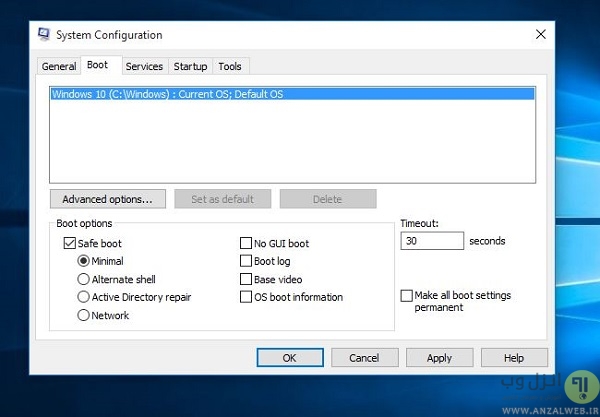Click the System Configuration title bar icon
The height and width of the screenshot is (417, 600).
(44, 35)
